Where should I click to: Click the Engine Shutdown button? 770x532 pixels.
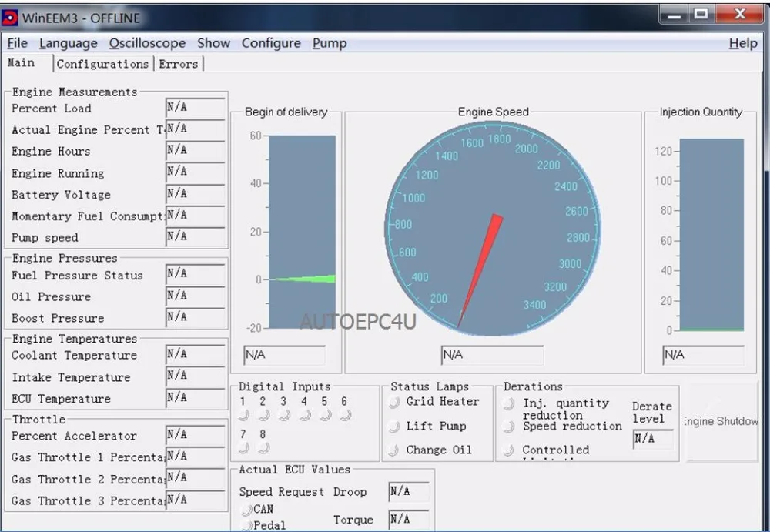721,421
